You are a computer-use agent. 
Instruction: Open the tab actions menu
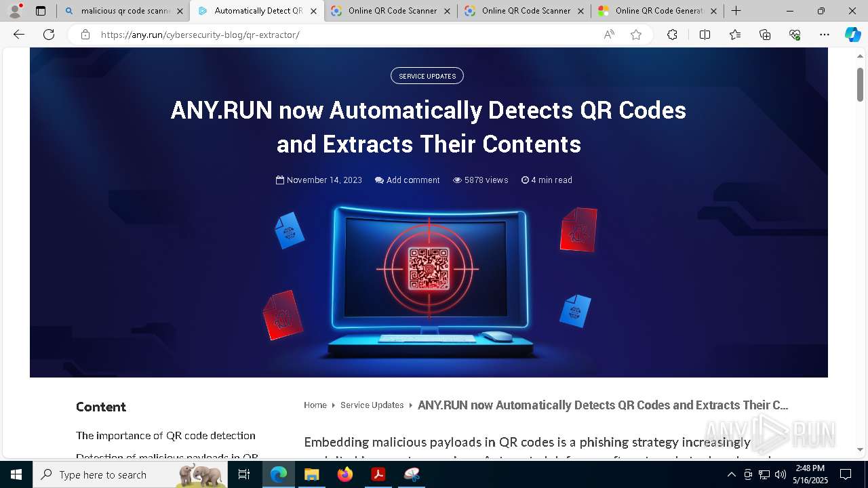click(41, 11)
